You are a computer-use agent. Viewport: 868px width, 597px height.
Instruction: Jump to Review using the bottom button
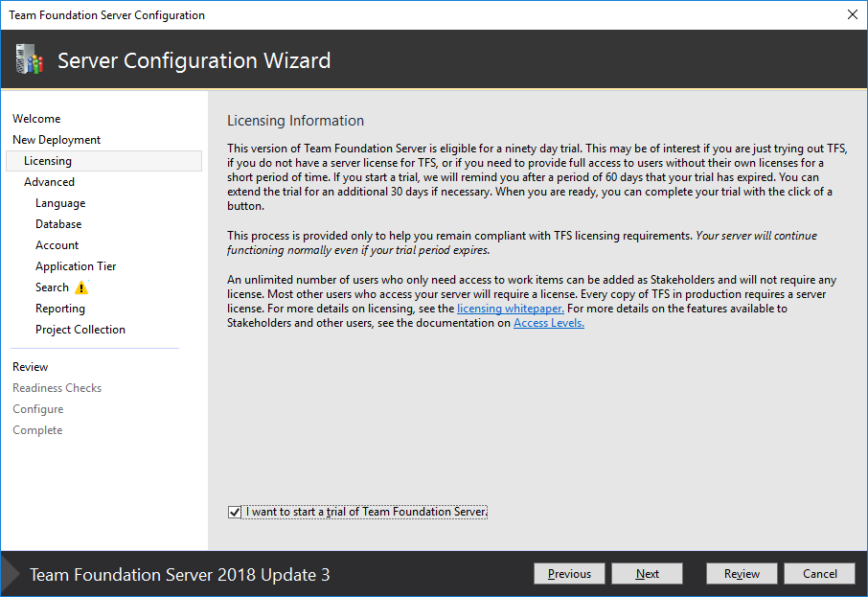[x=742, y=574]
